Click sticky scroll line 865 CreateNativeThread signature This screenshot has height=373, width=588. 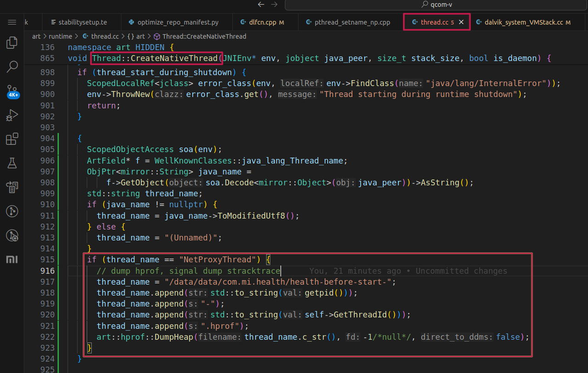pos(309,58)
